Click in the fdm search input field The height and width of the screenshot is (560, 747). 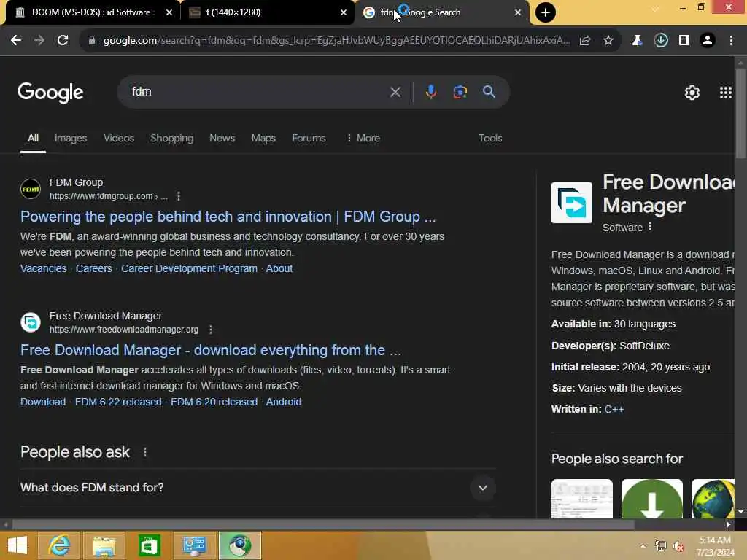click(258, 92)
